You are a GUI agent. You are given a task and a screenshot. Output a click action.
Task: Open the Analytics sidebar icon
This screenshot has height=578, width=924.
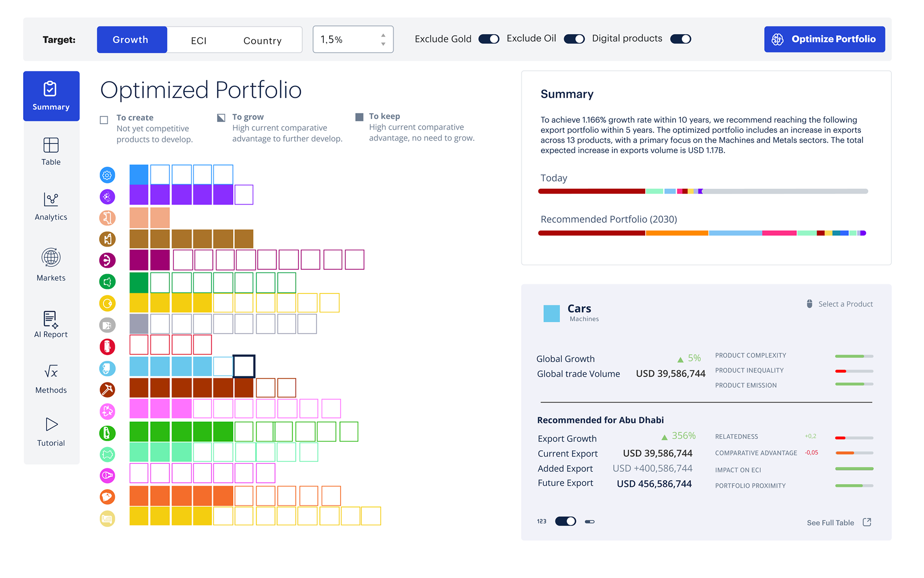click(51, 199)
